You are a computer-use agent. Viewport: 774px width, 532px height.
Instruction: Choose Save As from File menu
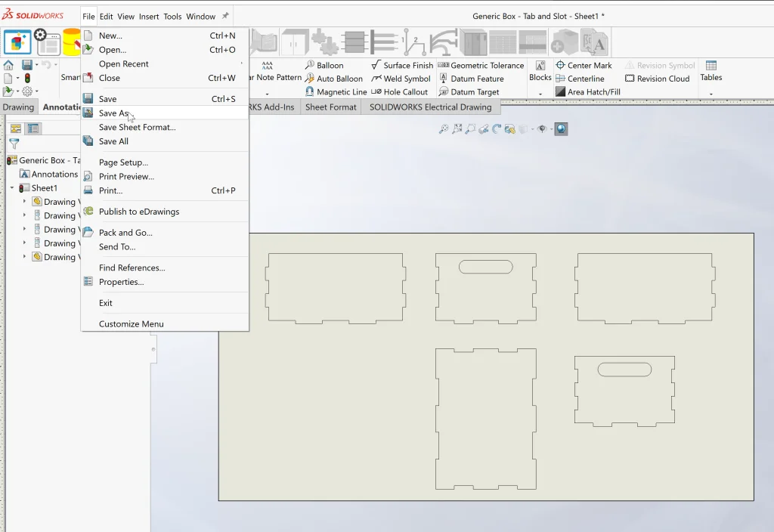113,113
